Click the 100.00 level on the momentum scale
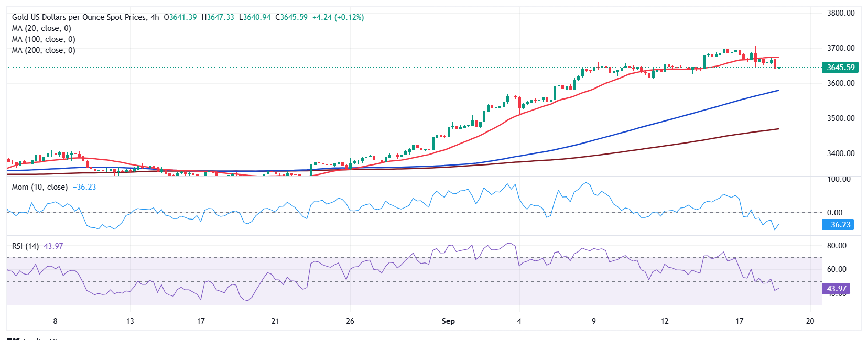868x340 pixels. click(839, 179)
